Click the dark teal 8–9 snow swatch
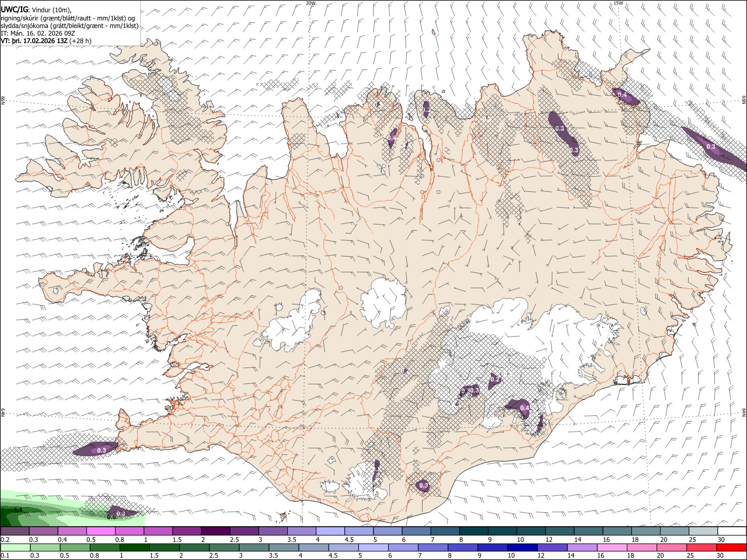 tap(474, 531)
